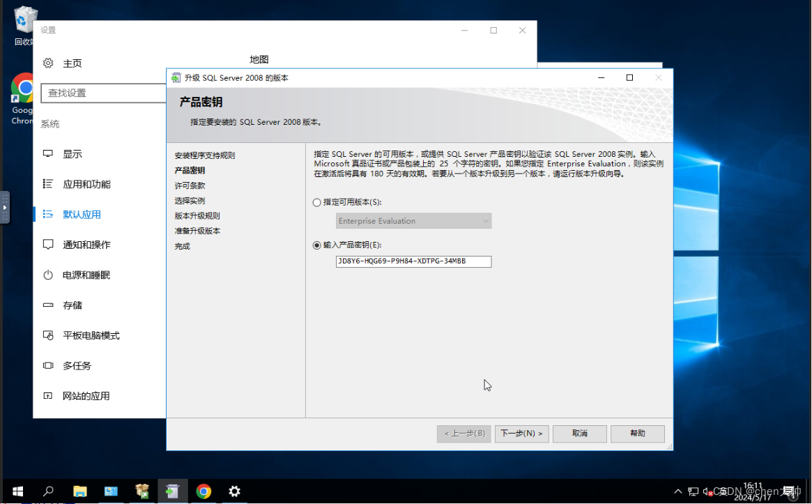Open the Recycle Bin desktop icon
The width and height of the screenshot is (812, 504).
(23, 26)
